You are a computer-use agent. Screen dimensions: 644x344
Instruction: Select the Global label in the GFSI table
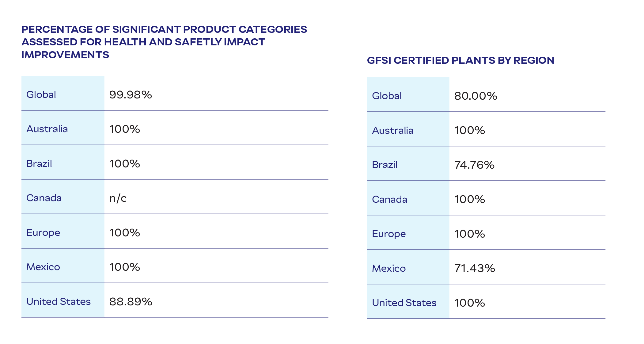387,96
